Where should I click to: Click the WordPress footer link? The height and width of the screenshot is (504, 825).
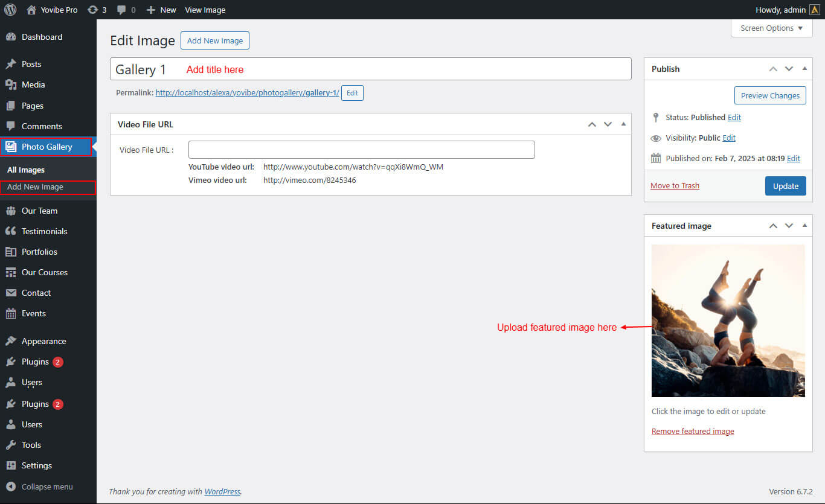tap(222, 491)
